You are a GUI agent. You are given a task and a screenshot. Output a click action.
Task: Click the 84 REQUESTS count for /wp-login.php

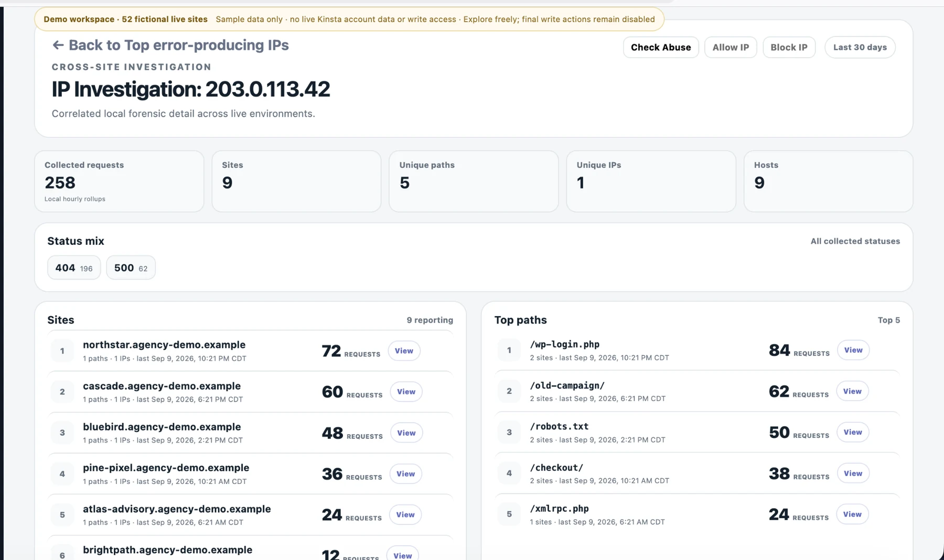point(799,350)
